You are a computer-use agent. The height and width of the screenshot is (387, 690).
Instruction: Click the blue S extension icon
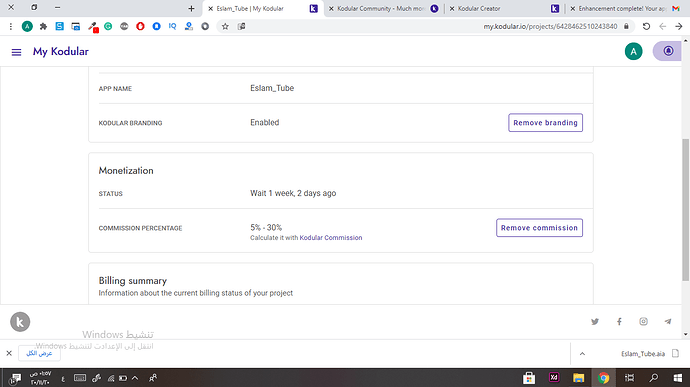[x=59, y=26]
